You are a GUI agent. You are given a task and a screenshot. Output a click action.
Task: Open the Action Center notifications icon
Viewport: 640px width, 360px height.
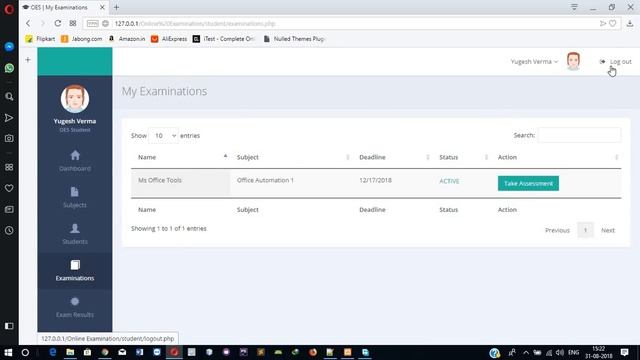(624, 352)
